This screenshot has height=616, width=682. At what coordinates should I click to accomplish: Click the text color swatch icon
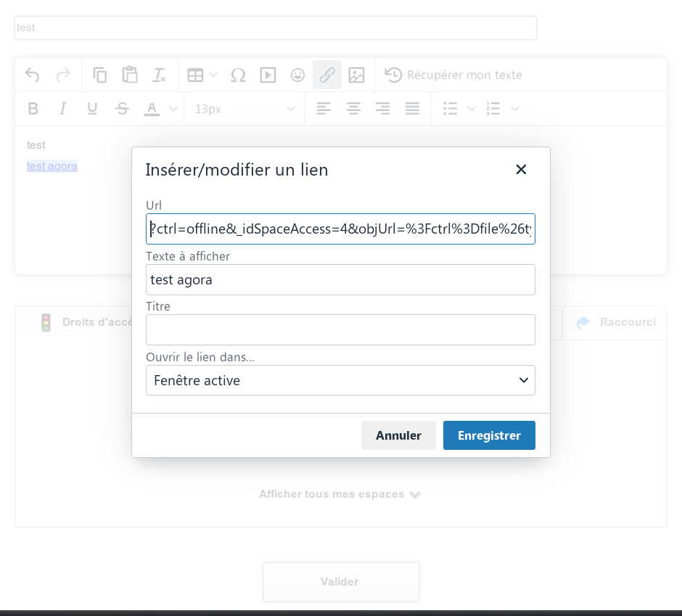click(152, 109)
